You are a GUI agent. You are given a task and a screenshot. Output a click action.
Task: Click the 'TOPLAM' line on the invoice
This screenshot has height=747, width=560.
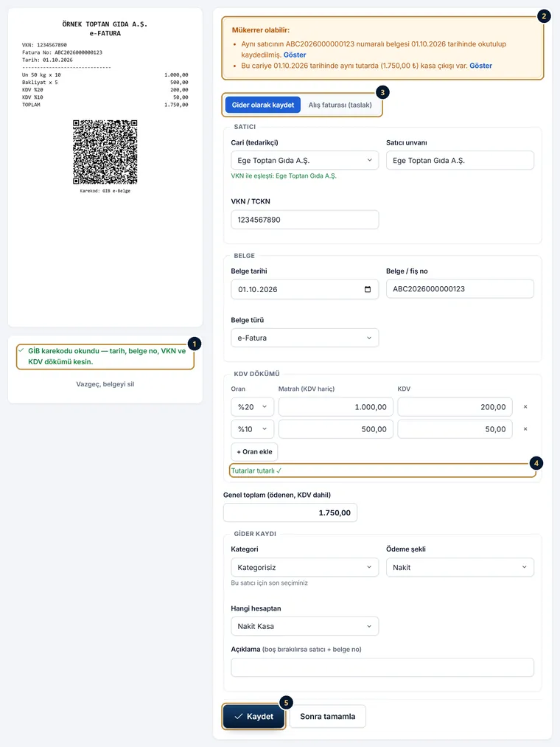pos(105,104)
